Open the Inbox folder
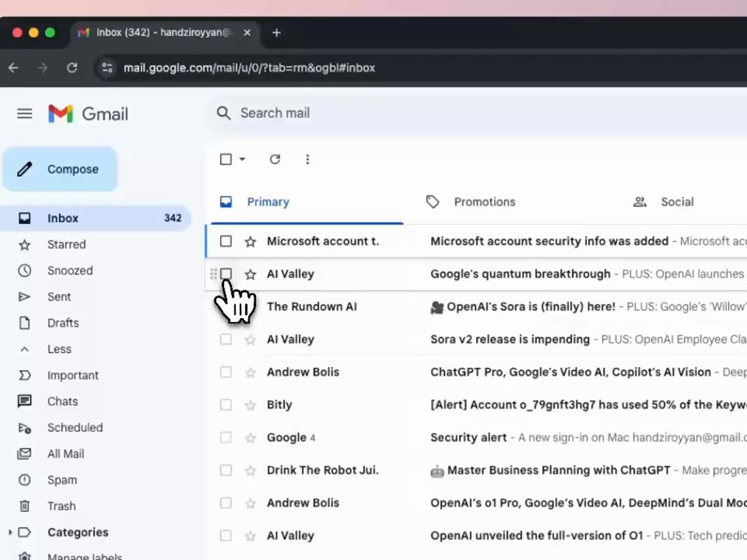The width and height of the screenshot is (747, 560). (95, 218)
